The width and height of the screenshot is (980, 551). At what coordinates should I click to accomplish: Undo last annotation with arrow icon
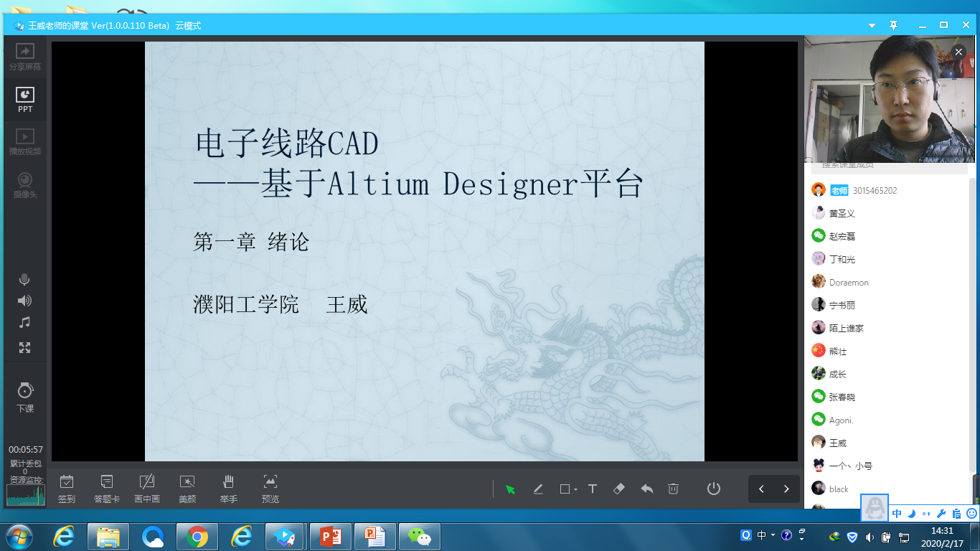coord(647,489)
